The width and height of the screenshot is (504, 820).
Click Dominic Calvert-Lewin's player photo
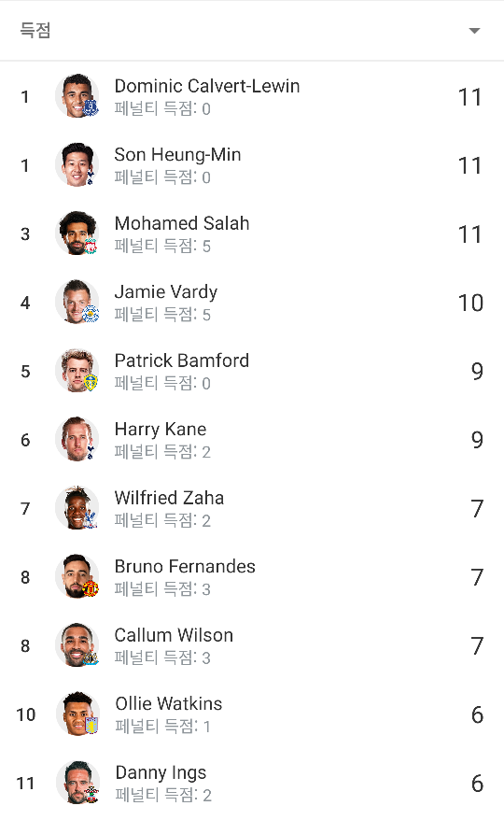pyautogui.click(x=77, y=95)
